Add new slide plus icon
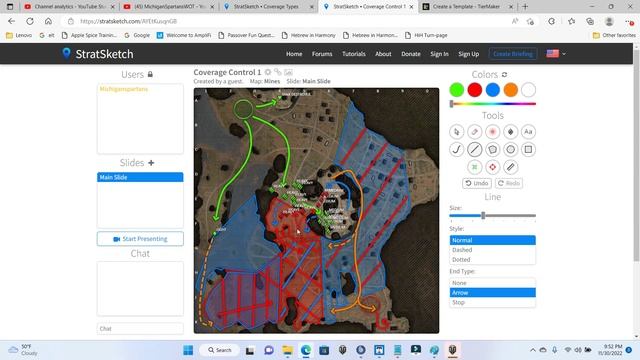This screenshot has width=640, height=360. click(151, 163)
